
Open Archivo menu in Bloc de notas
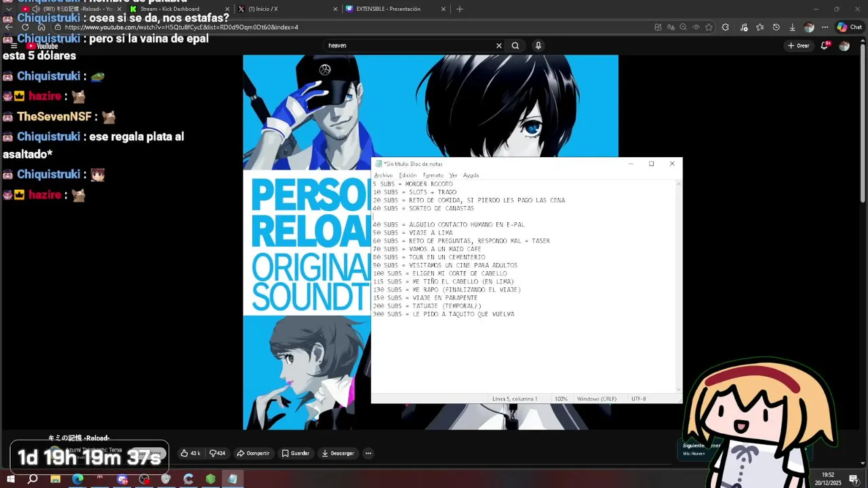(x=383, y=175)
